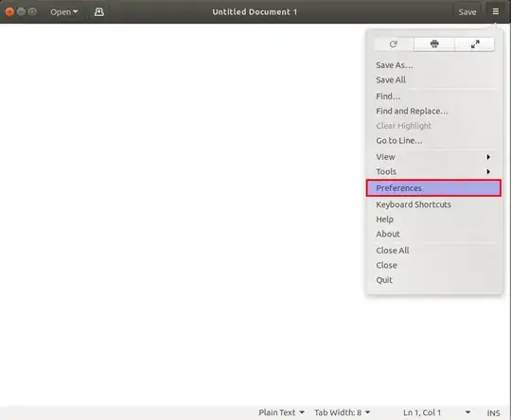Open Ln 1, Col 1 position dropdown

[436, 412]
